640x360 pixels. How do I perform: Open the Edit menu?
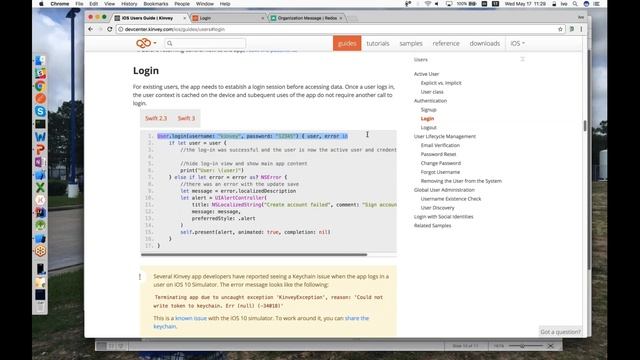93,4
